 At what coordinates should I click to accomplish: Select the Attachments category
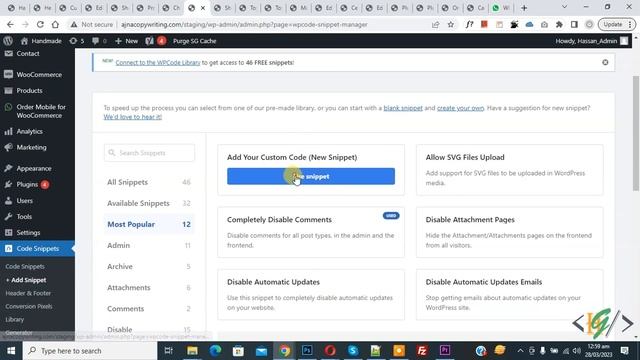[x=149, y=288]
